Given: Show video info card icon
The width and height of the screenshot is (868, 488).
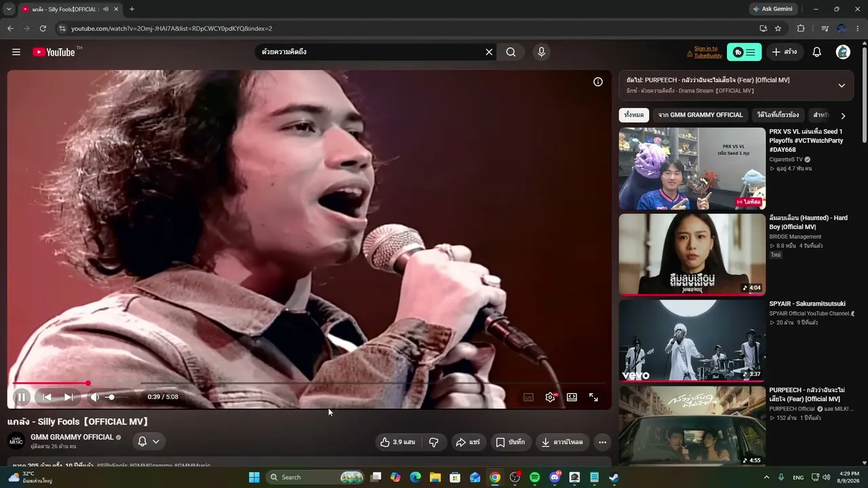Looking at the screenshot, I should (x=598, y=82).
